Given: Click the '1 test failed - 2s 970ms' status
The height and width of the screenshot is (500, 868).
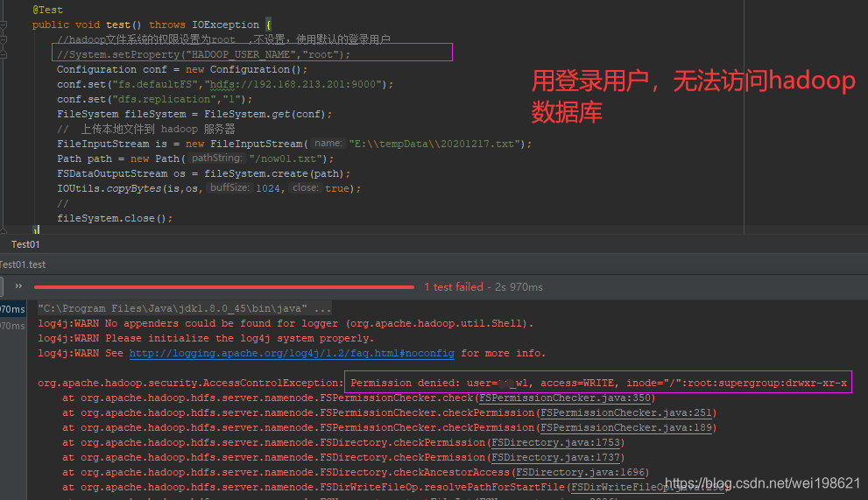Looking at the screenshot, I should [483, 287].
